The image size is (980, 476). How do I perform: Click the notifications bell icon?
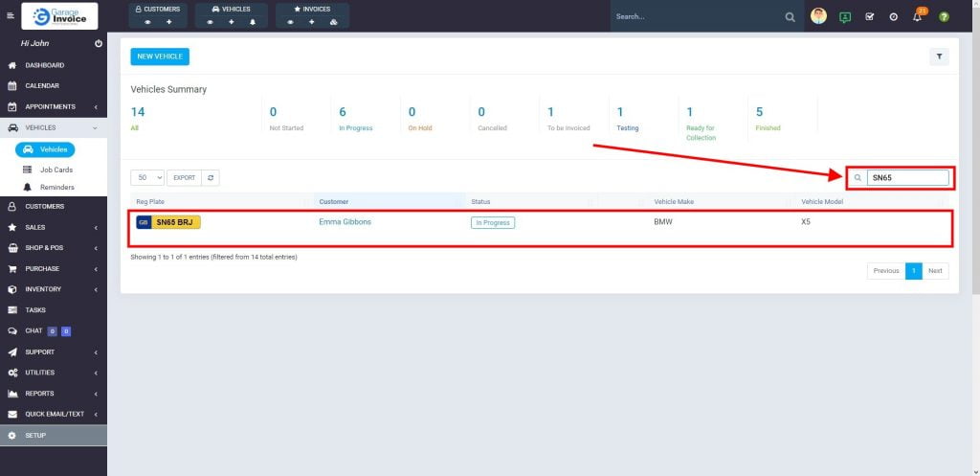coord(917,17)
